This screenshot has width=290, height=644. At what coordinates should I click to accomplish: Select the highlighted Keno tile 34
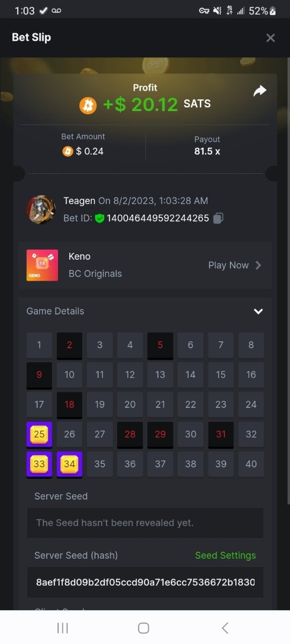[69, 464]
